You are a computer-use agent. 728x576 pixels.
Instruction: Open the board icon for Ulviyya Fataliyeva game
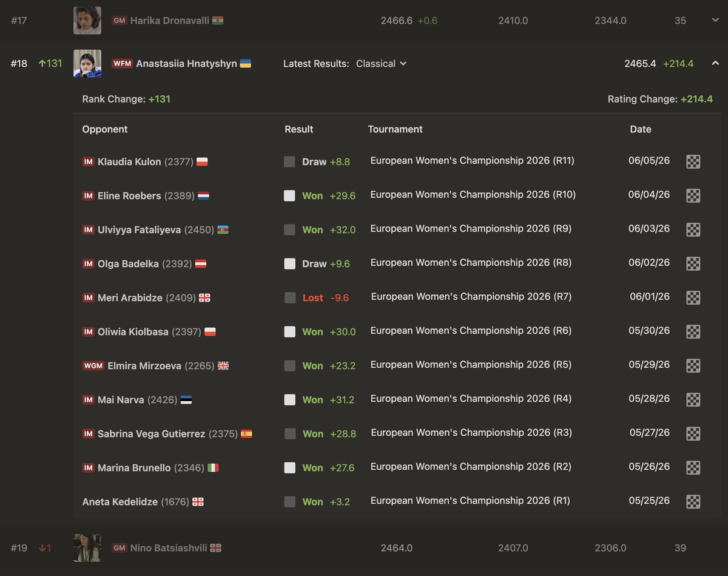[x=693, y=229]
